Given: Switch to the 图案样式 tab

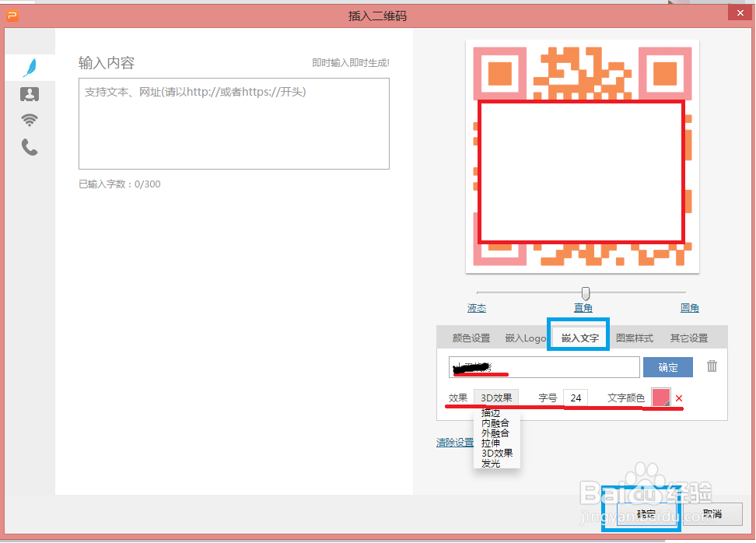Looking at the screenshot, I should (x=635, y=338).
